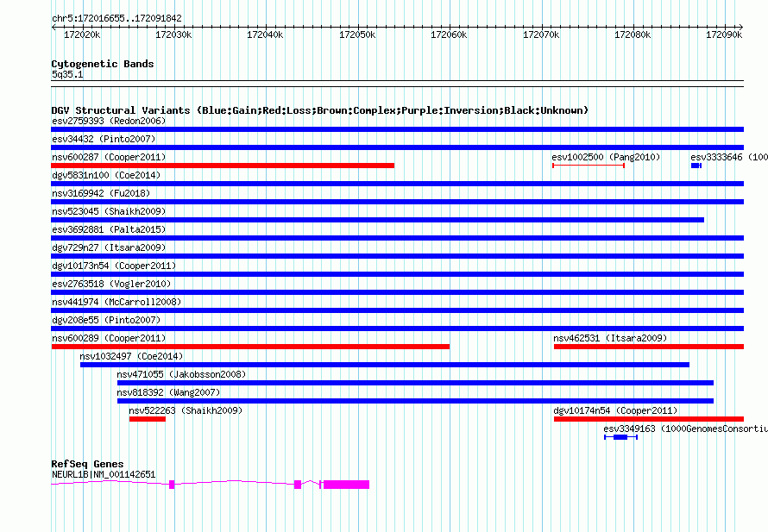The width and height of the screenshot is (768, 532).
Task: Click the nsv441974 (McCarroll2008) gain bar
Action: pos(397,310)
